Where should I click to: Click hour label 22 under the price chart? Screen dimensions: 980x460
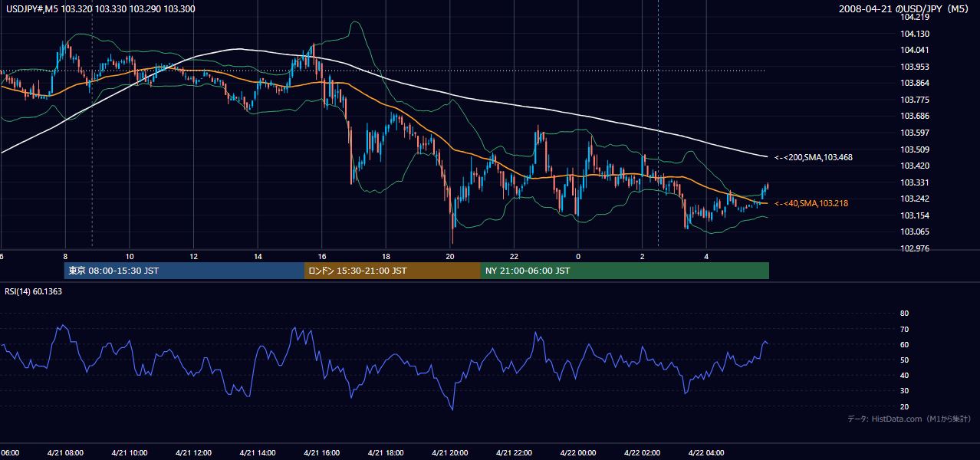pyautogui.click(x=514, y=256)
